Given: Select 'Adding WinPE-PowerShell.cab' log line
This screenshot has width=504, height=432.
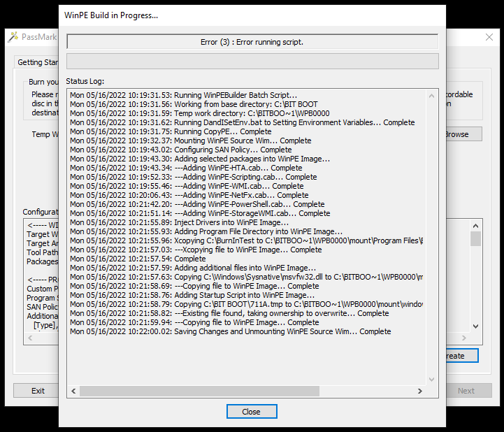Looking at the screenshot, I should [x=197, y=204].
